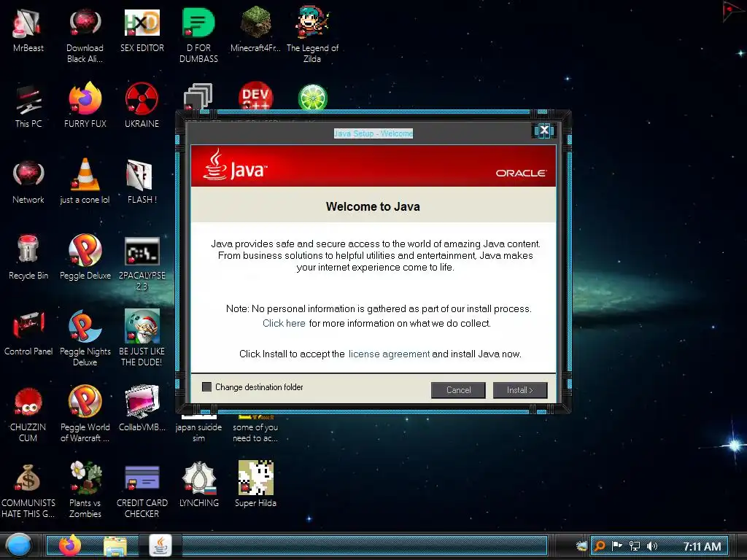Select the Firefox desktop shortcut icon
This screenshot has width=747, height=560.
tap(85, 105)
